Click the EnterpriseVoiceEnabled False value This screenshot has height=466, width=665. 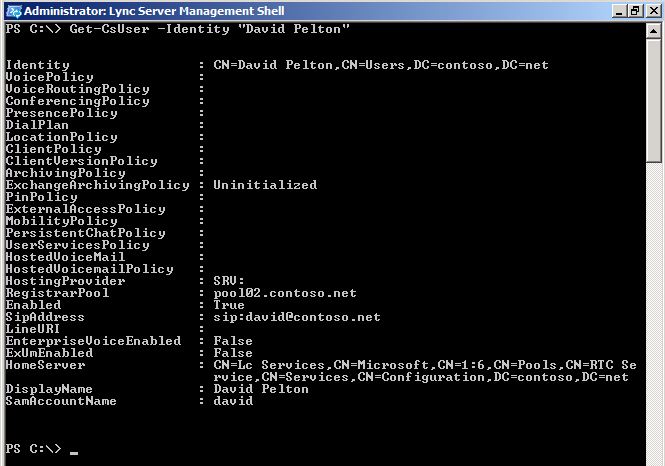coord(233,341)
